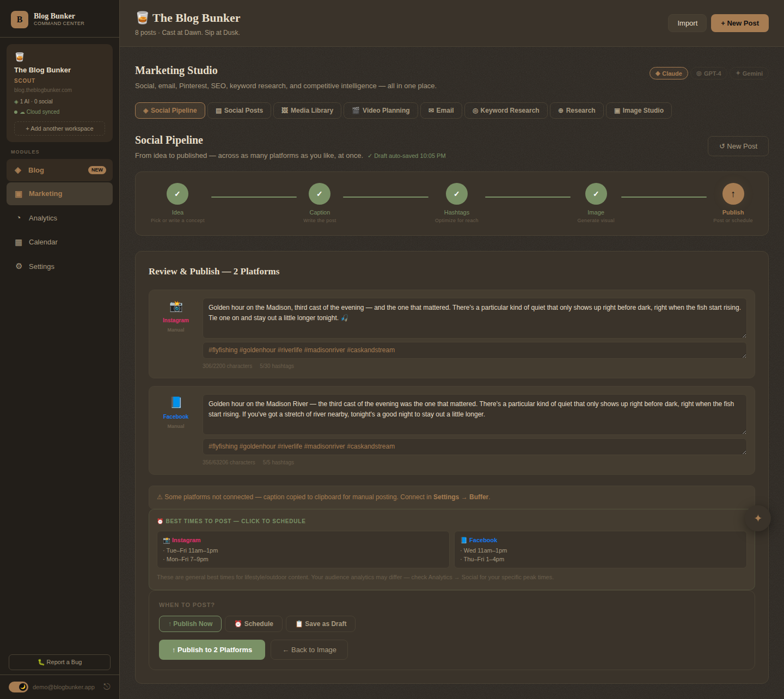Click the Blog Bunker 'B' logo

(20, 20)
